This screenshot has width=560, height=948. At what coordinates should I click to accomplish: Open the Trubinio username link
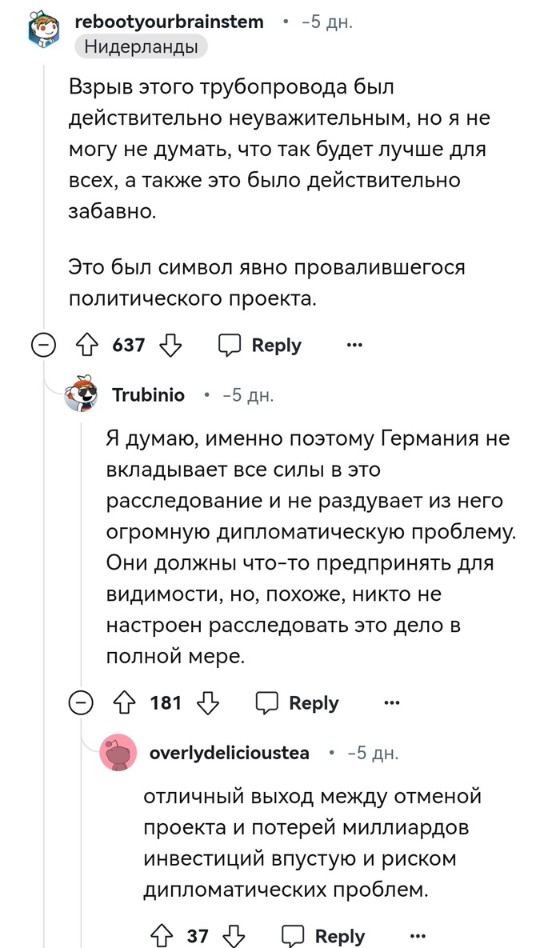[149, 395]
